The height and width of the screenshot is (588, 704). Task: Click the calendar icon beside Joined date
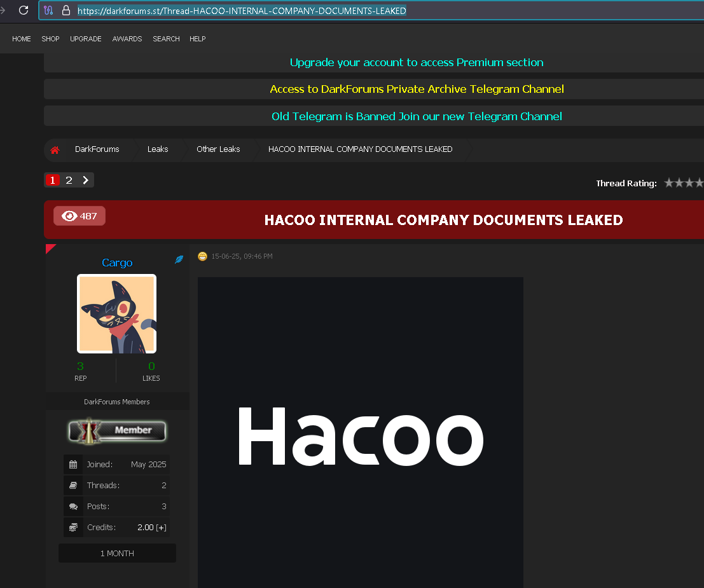[72, 464]
